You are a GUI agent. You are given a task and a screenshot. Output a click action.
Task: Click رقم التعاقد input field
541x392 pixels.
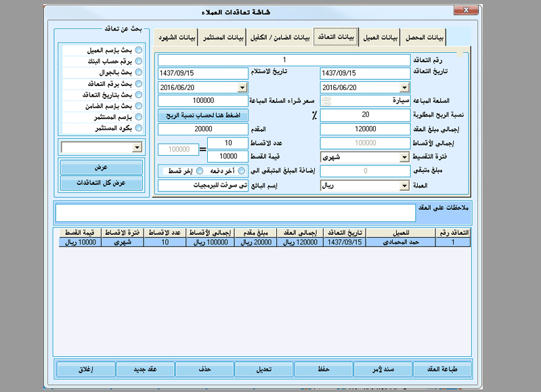pos(284,60)
